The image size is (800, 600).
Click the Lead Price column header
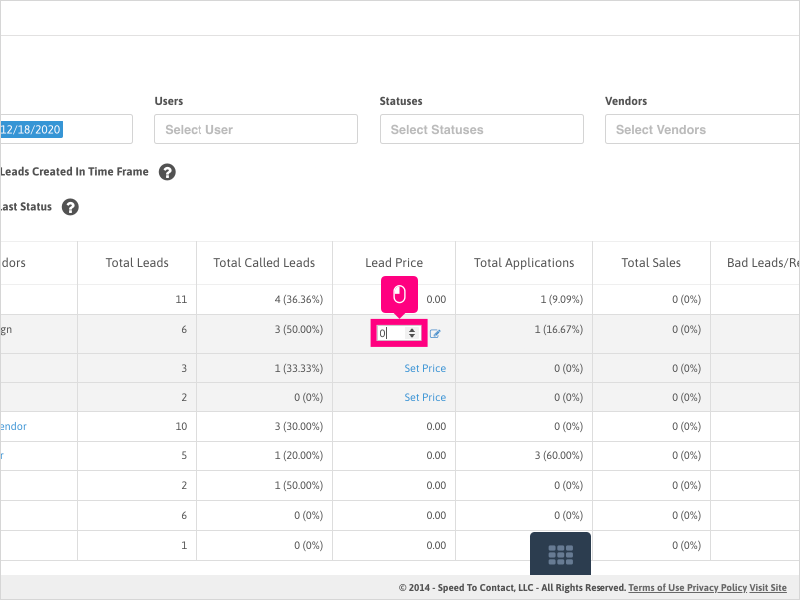(394, 263)
